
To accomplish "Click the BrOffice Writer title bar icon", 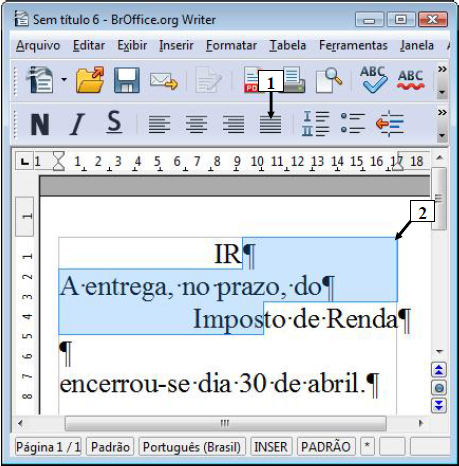I will pyautogui.click(x=21, y=19).
